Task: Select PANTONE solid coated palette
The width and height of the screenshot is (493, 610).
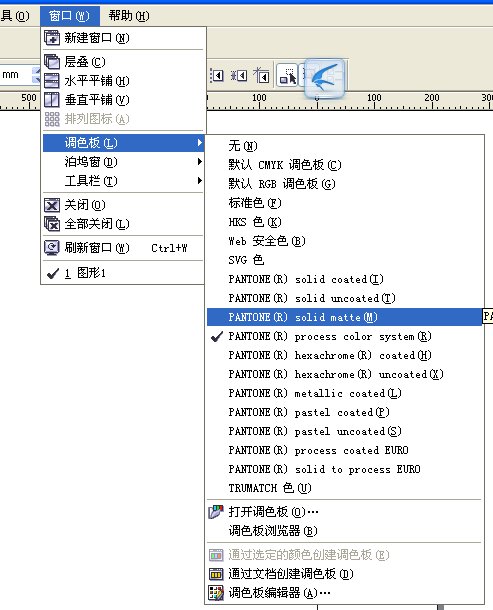Action: point(344,279)
